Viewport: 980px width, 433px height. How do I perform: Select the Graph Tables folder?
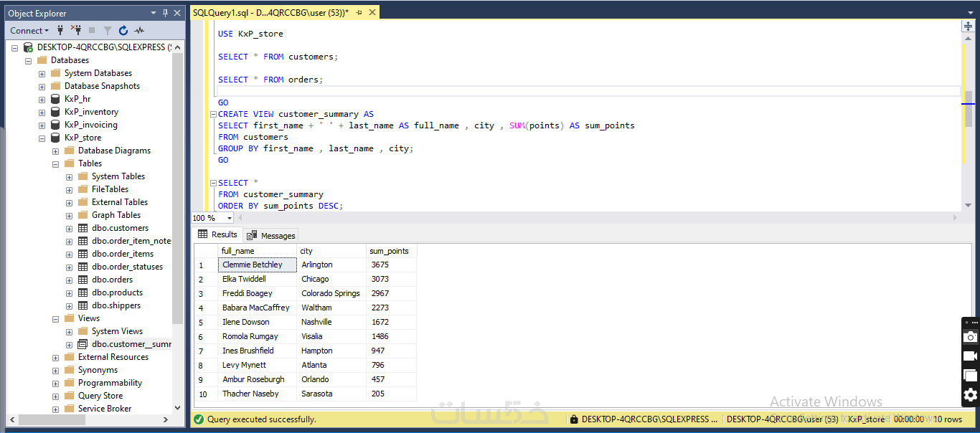click(x=116, y=215)
